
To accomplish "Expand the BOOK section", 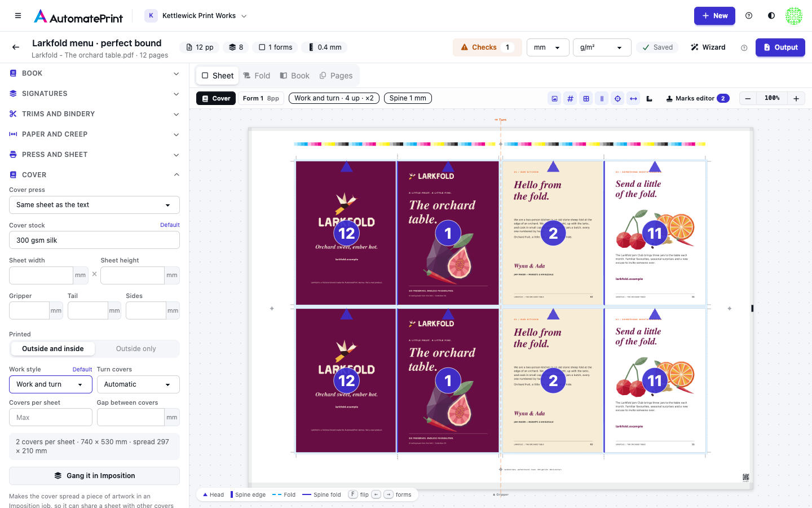I will click(94, 73).
